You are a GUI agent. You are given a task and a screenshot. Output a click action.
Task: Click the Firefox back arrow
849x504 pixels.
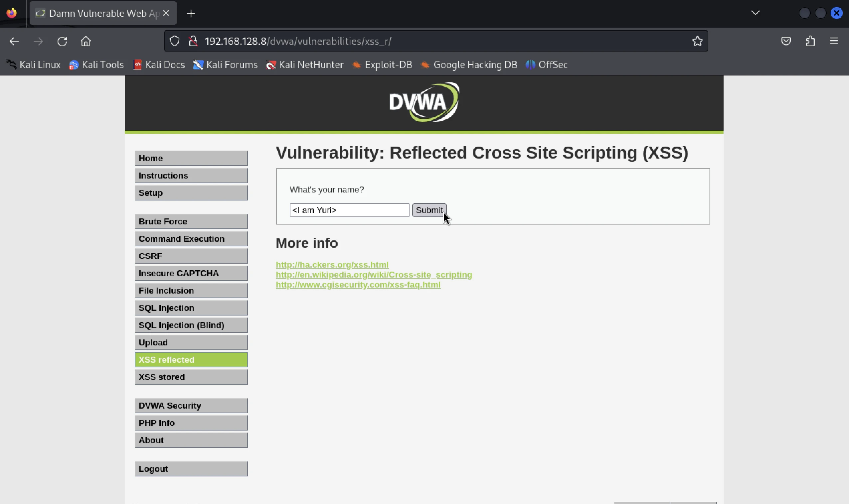(14, 42)
